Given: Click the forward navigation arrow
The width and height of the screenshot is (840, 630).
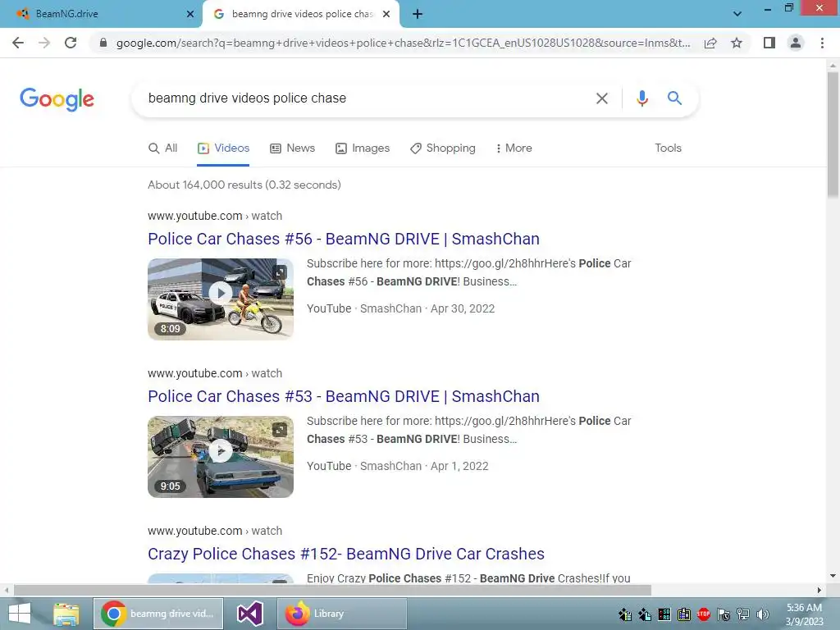Looking at the screenshot, I should pos(44,43).
